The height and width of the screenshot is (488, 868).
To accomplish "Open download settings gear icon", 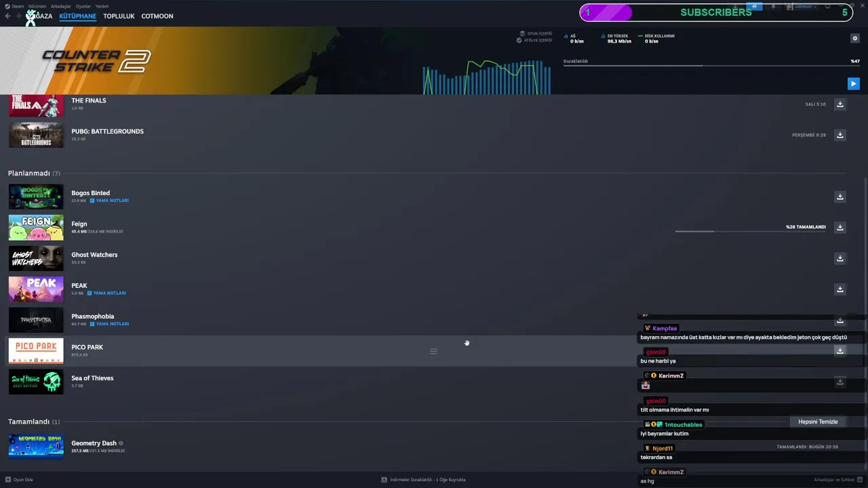I will 854,39.
